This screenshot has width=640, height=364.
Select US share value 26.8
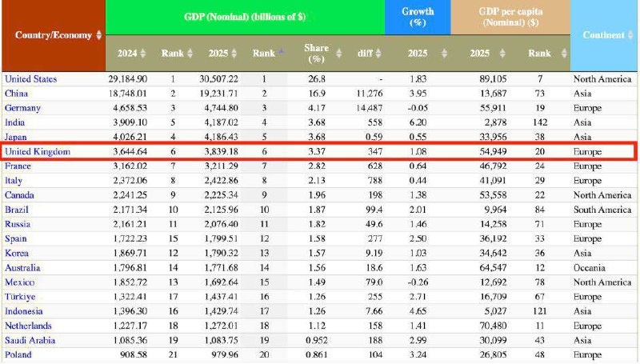tap(317, 79)
